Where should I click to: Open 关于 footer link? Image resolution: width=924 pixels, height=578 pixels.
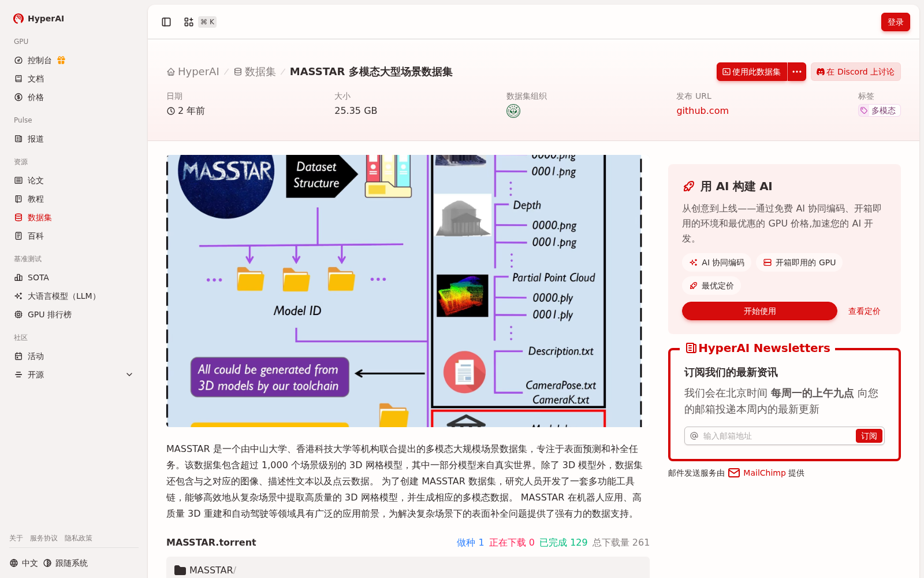(x=16, y=538)
